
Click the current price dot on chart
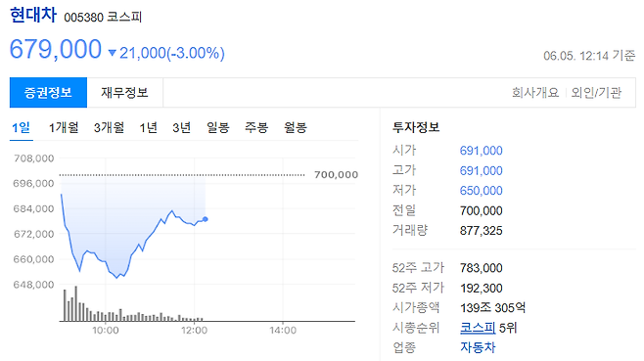[206, 219]
